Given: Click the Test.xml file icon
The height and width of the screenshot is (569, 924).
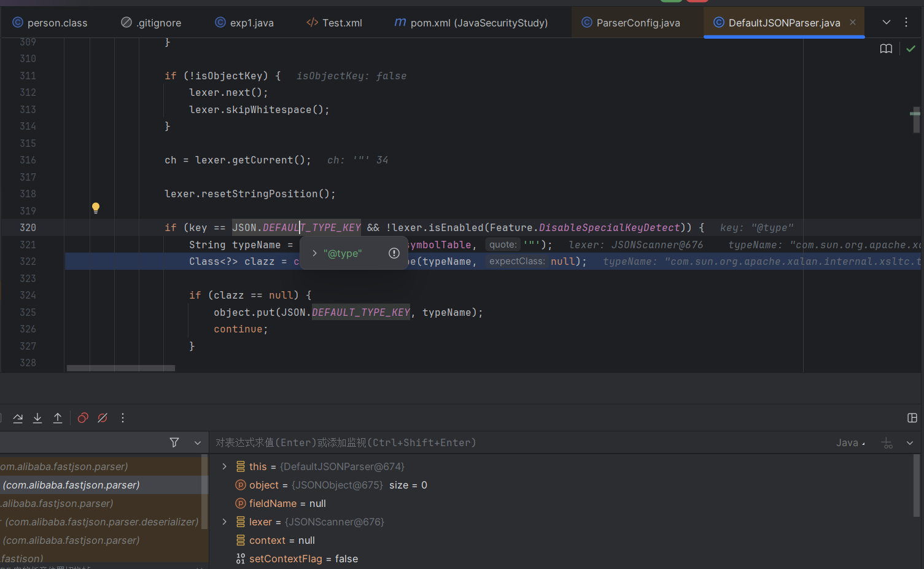Looking at the screenshot, I should pos(312,22).
